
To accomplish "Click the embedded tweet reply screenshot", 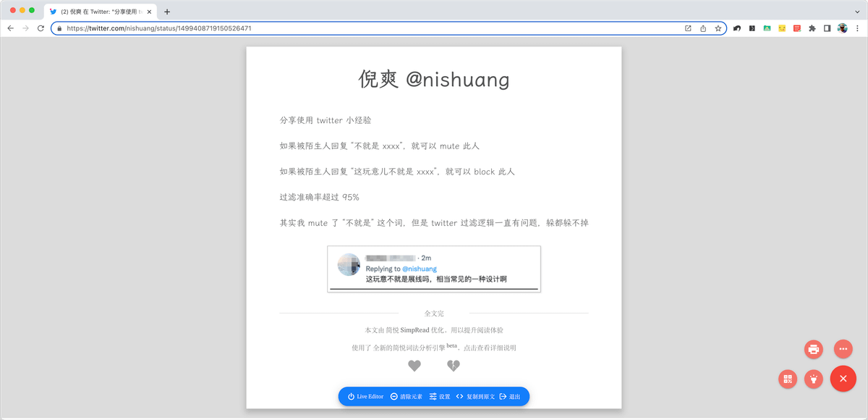I will pyautogui.click(x=434, y=269).
